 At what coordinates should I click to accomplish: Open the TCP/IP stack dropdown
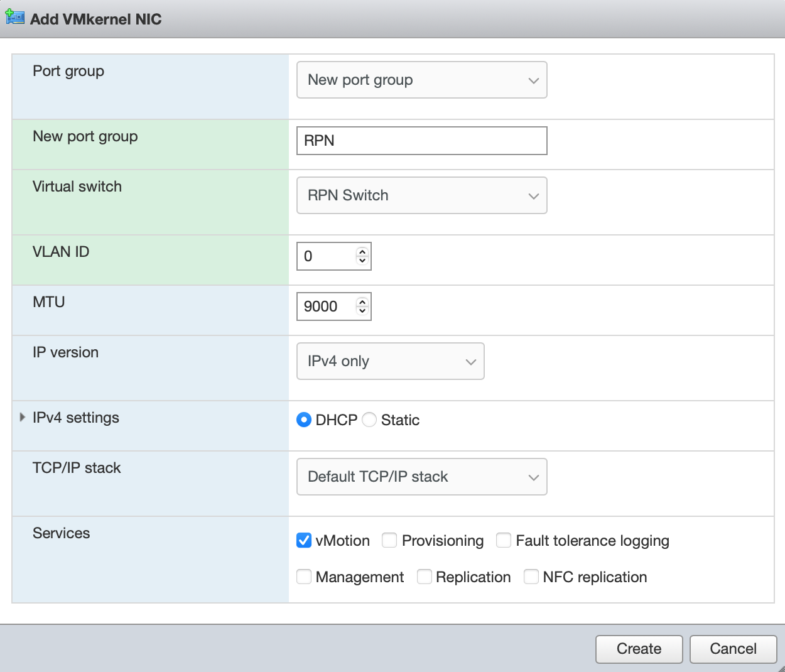click(x=421, y=477)
